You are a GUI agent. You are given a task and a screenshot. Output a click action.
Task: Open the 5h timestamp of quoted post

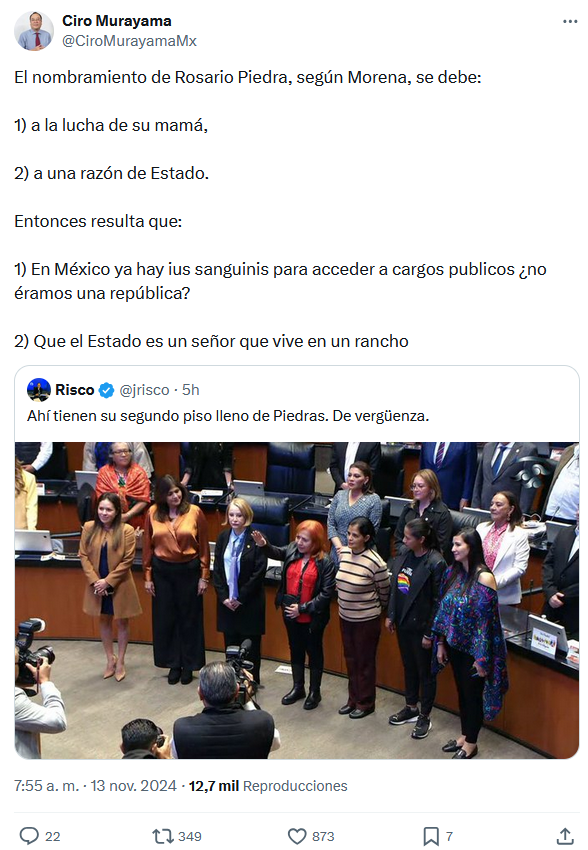tap(191, 390)
